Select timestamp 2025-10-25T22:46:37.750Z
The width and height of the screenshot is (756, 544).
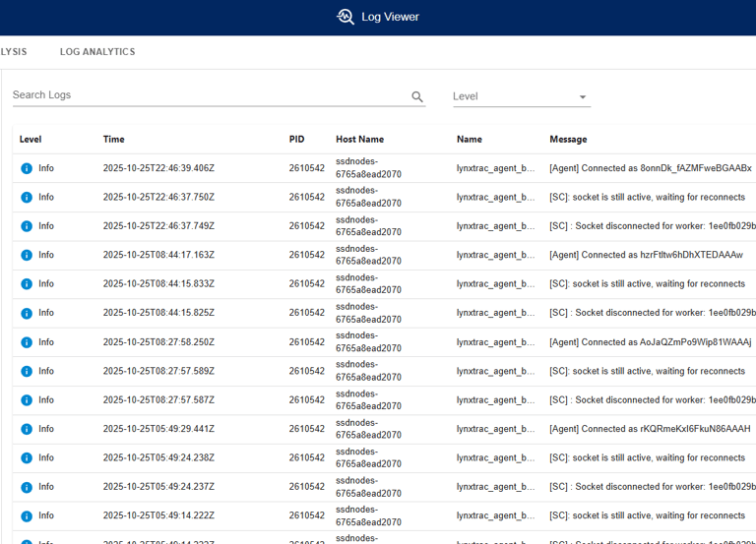coord(158,197)
